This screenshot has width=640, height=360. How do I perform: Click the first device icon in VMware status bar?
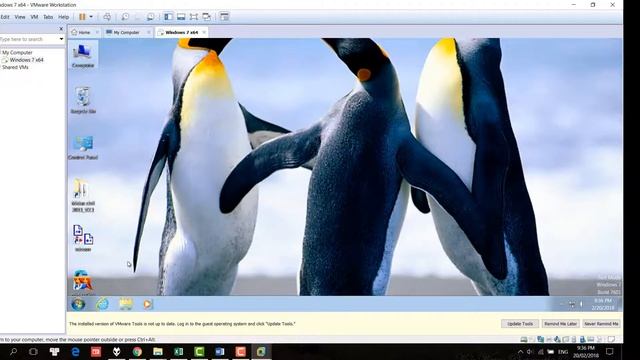point(524,339)
